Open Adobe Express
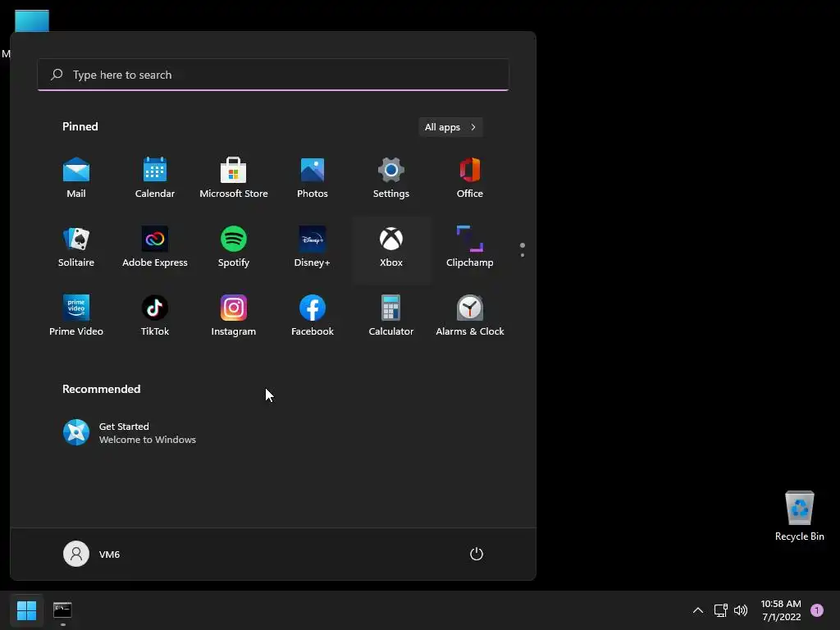 point(155,247)
